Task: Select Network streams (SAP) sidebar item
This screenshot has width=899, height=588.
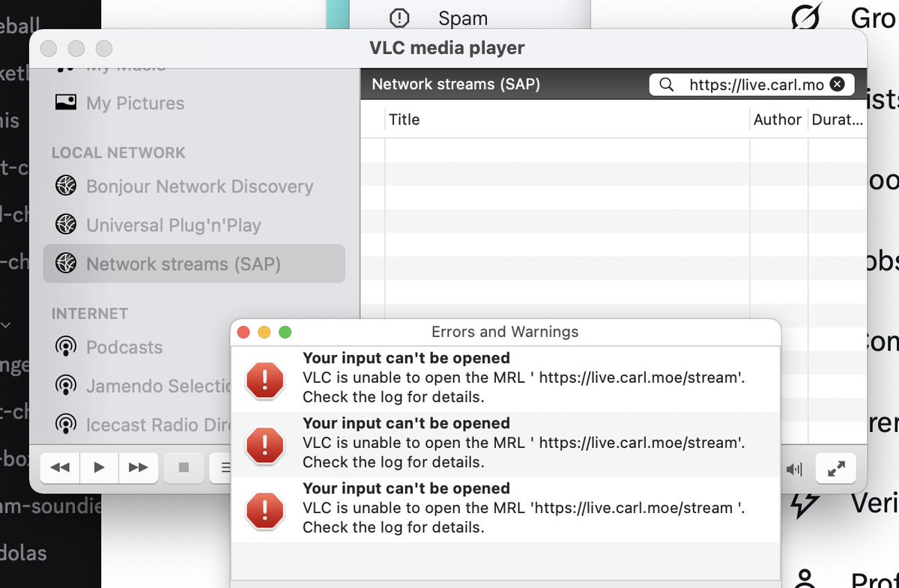Action: point(194,264)
